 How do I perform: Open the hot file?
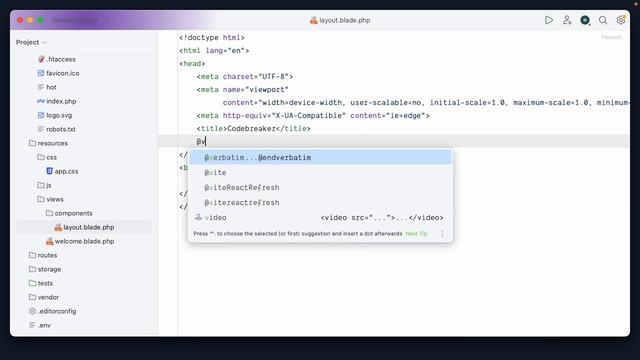tap(47, 87)
